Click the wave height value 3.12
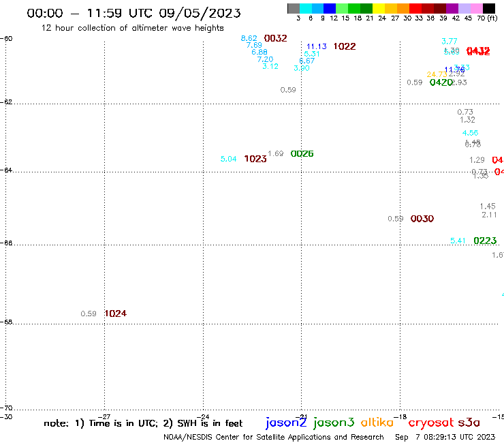The image size is (504, 443). point(270,66)
